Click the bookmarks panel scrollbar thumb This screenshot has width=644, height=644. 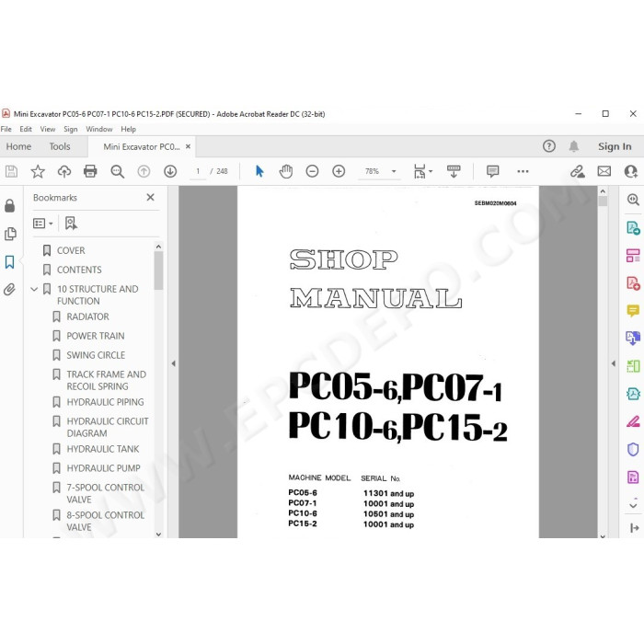158,271
